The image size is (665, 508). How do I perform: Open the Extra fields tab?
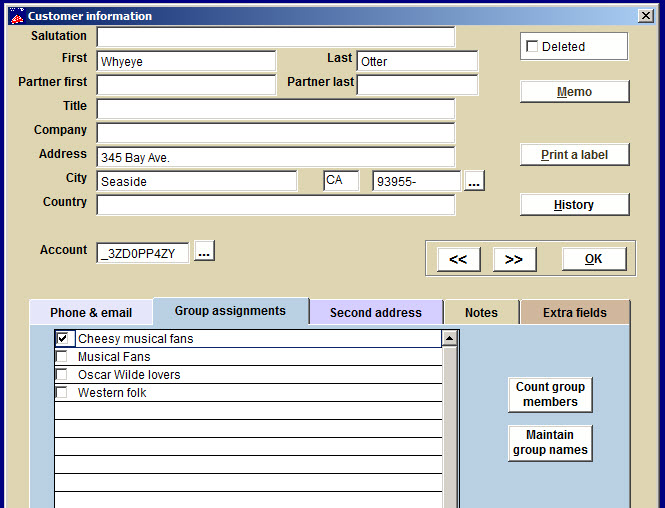pyautogui.click(x=575, y=313)
